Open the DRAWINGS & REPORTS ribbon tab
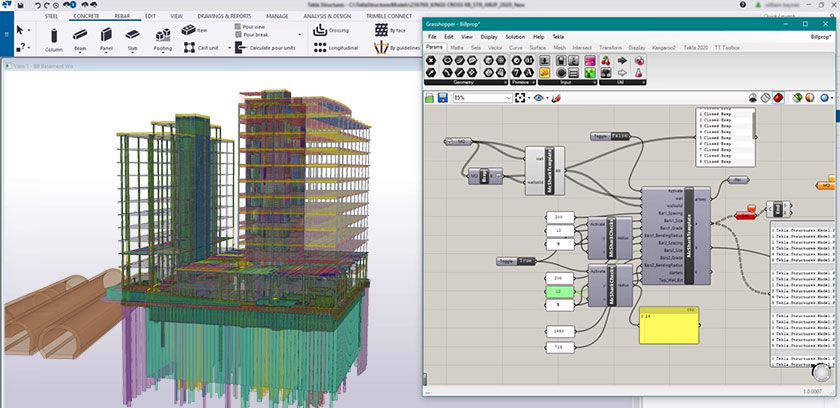This screenshot has width=840, height=408. point(224,16)
